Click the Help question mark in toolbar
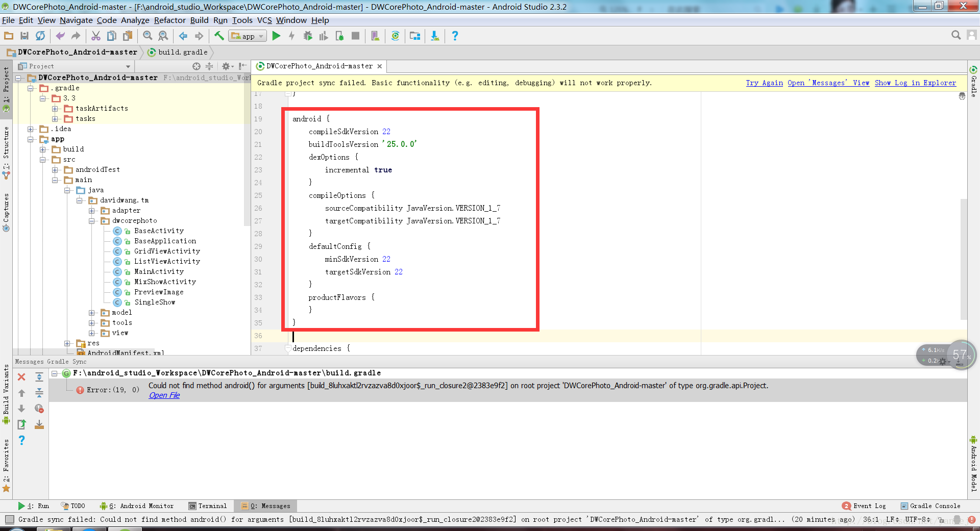The height and width of the screenshot is (531, 980). click(x=455, y=36)
